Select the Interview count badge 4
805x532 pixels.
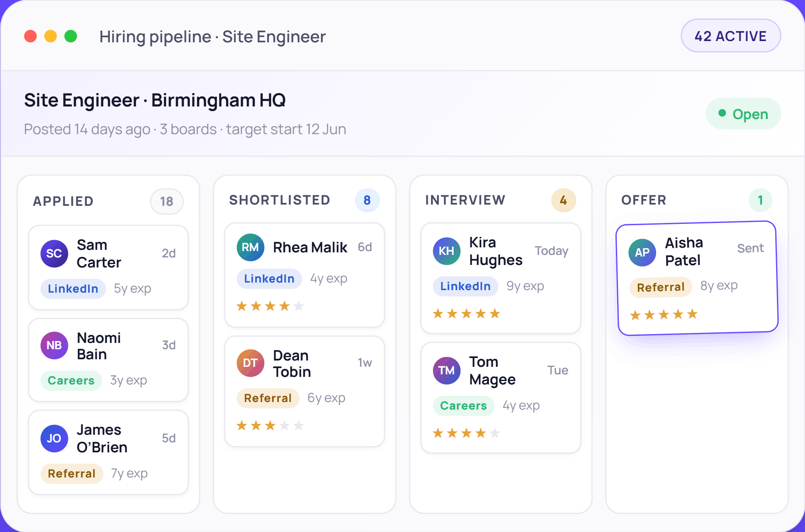coord(563,200)
